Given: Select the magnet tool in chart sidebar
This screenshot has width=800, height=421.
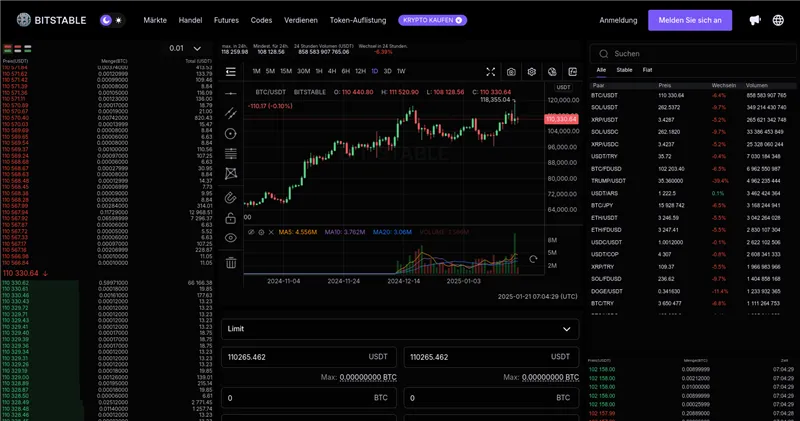Looking at the screenshot, I should pos(231,197).
